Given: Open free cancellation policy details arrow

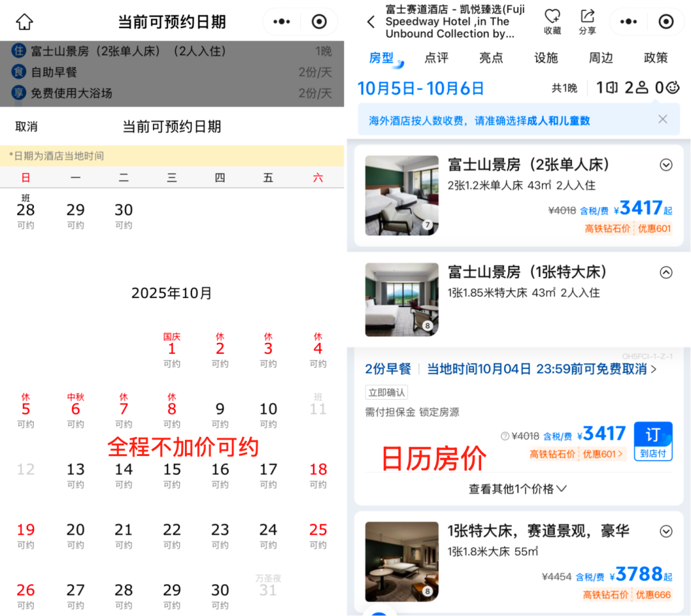Looking at the screenshot, I should [653, 369].
